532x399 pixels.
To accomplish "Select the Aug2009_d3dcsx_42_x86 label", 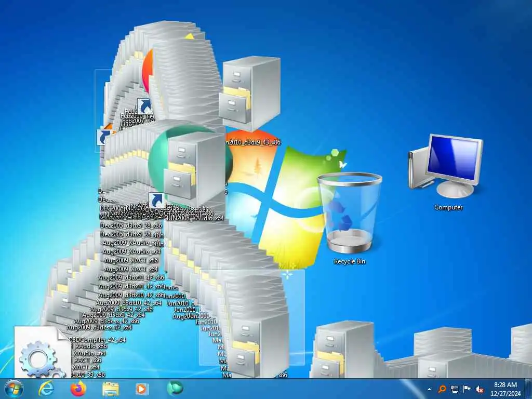I will [x=107, y=321].
